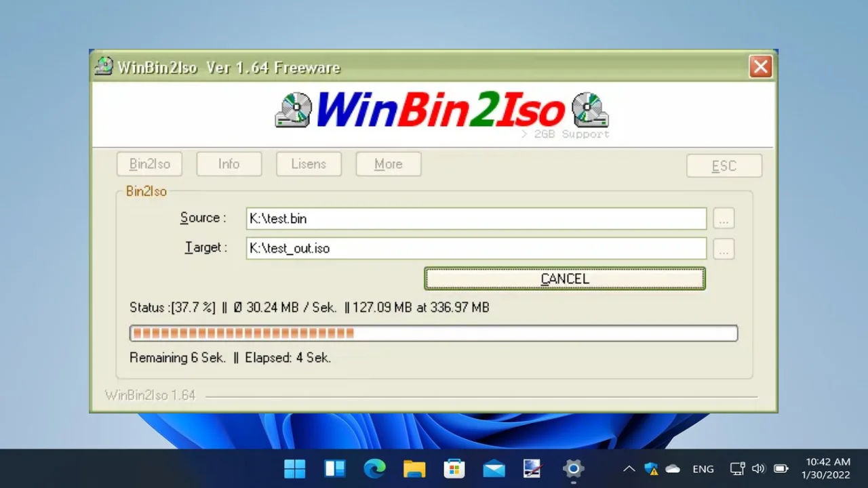Open the Windows Start menu
The width and height of the screenshot is (868, 488).
[294, 468]
